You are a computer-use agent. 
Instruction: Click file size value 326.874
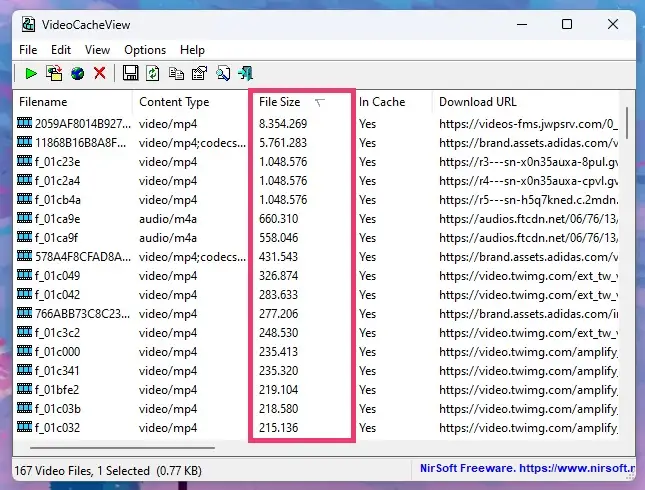[278, 276]
